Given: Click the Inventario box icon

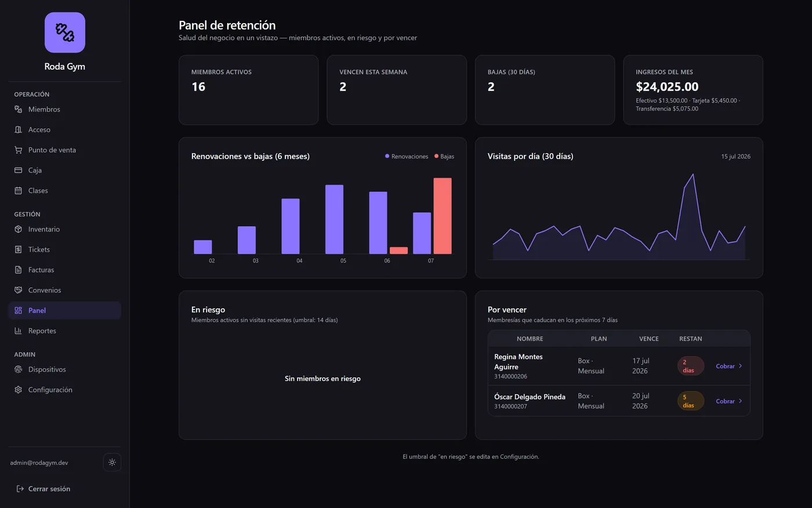Looking at the screenshot, I should pyautogui.click(x=18, y=229).
